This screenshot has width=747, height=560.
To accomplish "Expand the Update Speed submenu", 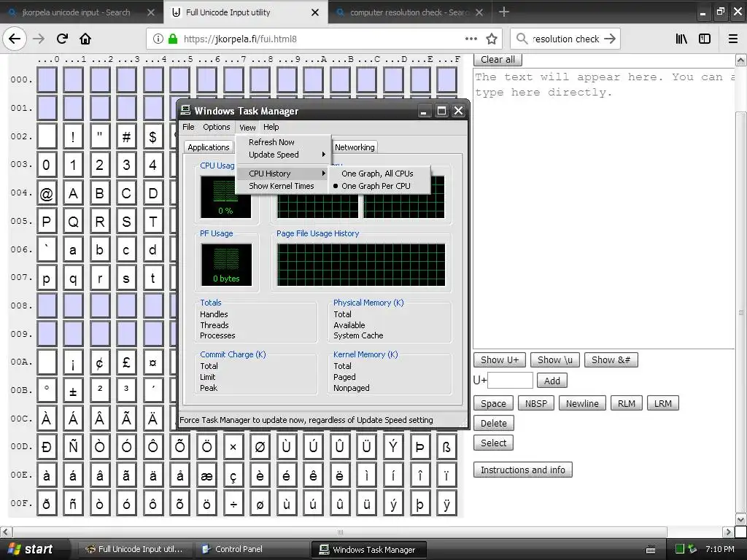I will tap(284, 155).
